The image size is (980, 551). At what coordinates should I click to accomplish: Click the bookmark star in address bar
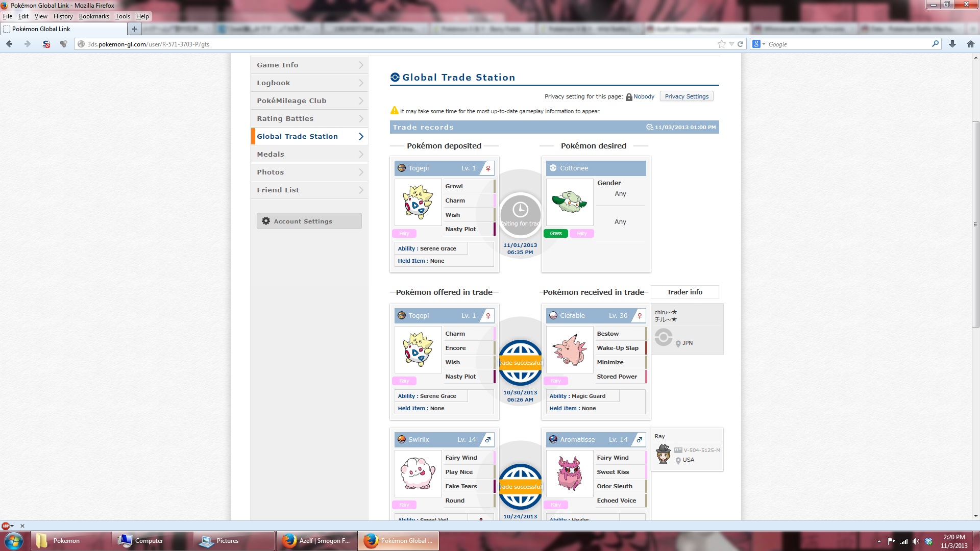click(x=721, y=44)
